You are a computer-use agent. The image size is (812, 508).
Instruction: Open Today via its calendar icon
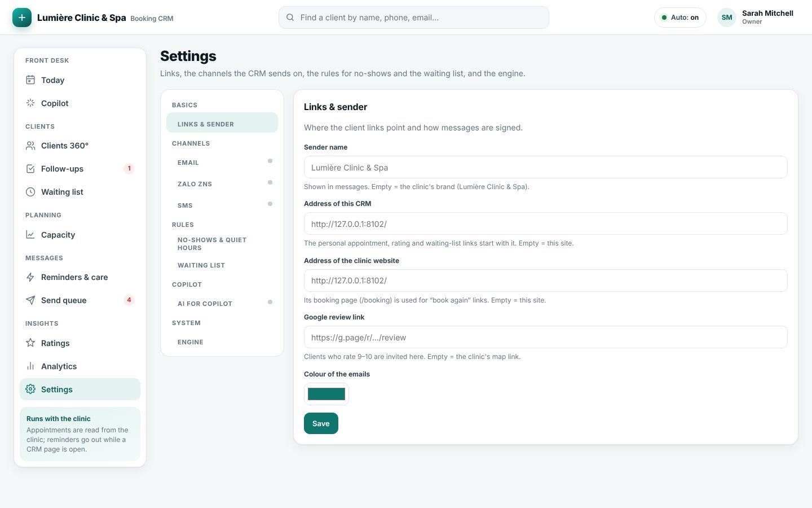click(x=30, y=80)
